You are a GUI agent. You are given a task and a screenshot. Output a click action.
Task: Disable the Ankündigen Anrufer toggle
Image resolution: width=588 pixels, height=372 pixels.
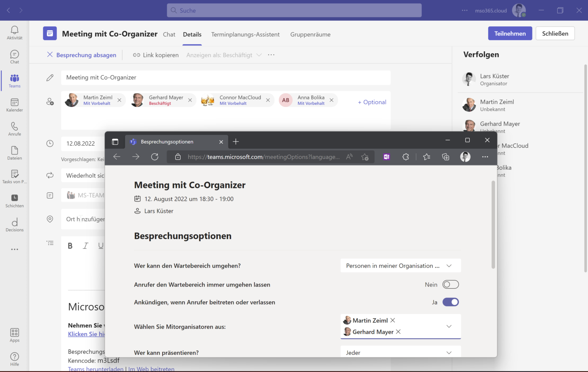pos(451,302)
